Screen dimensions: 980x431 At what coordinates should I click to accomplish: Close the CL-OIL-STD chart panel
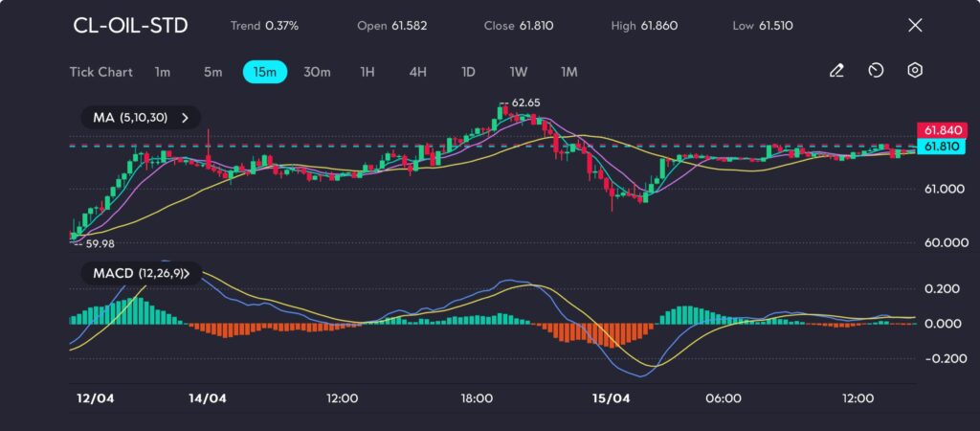pyautogui.click(x=914, y=26)
